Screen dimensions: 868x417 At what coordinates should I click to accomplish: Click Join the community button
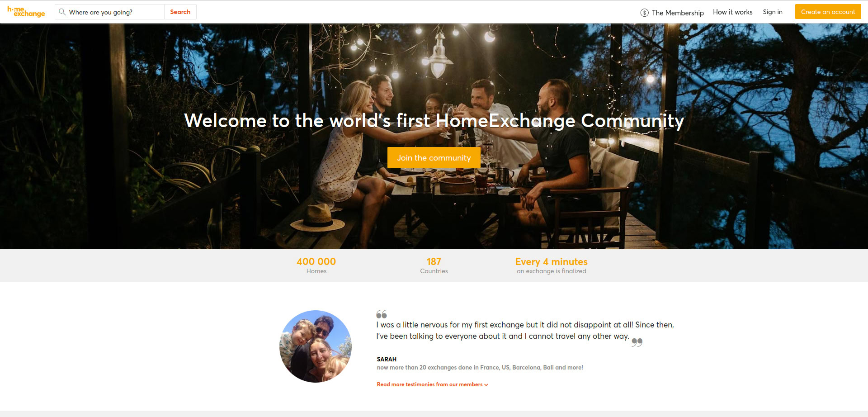434,157
